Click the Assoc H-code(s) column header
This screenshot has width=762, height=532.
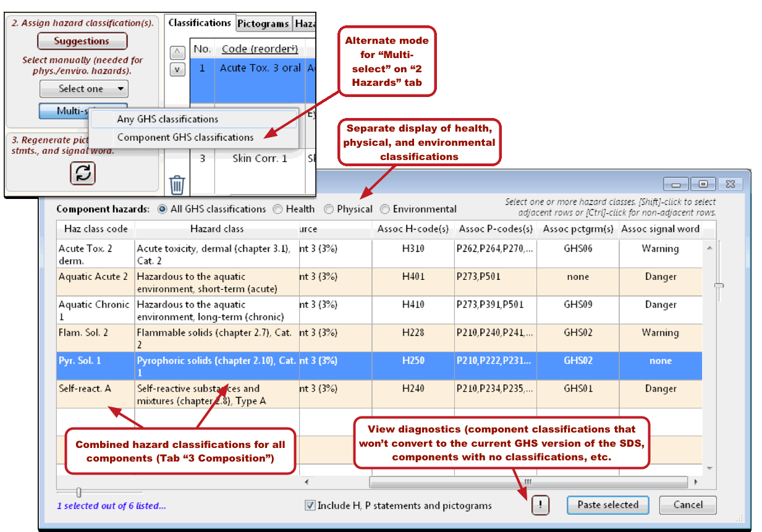(x=413, y=229)
